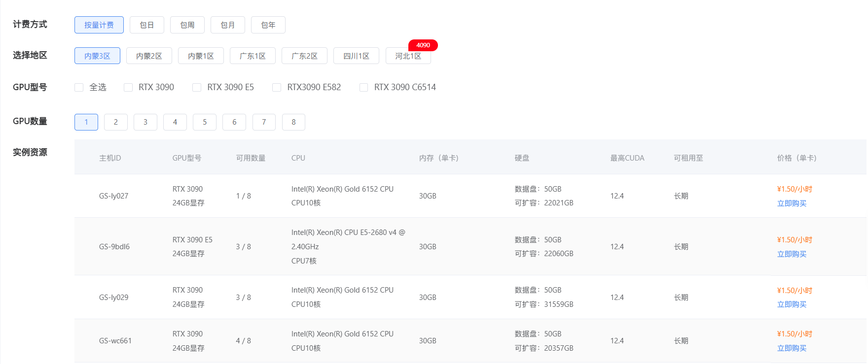Open the 河北1区 region with 4090 badge

click(x=408, y=56)
